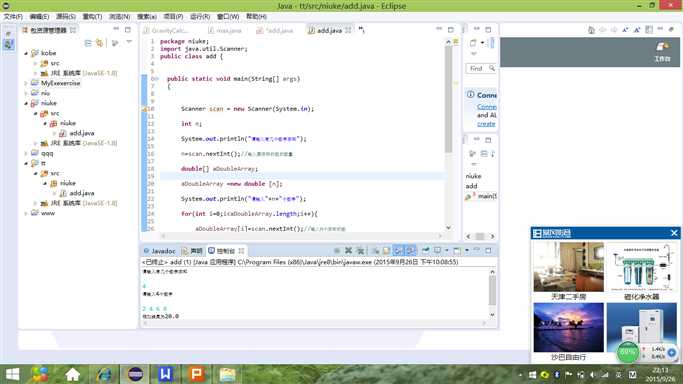This screenshot has height=384, width=683.
Task: Open the Display Selected Console dropdown arrow
Action: [446, 250]
